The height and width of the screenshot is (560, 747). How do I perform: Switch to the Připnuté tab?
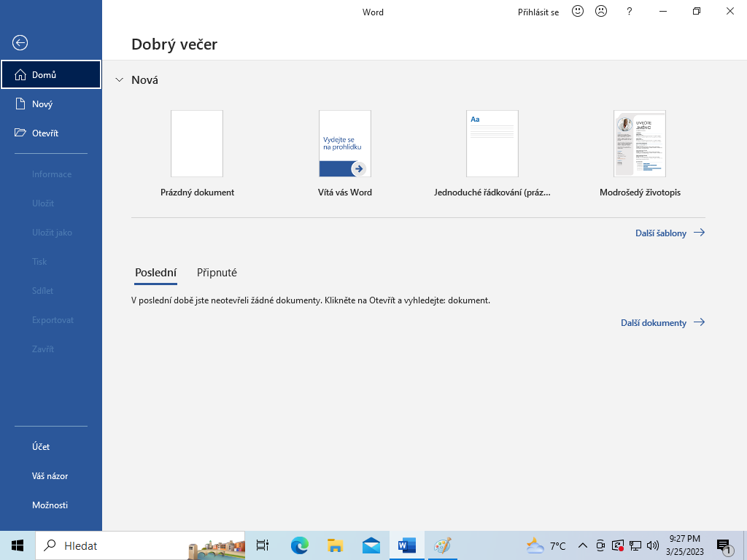pyautogui.click(x=217, y=273)
